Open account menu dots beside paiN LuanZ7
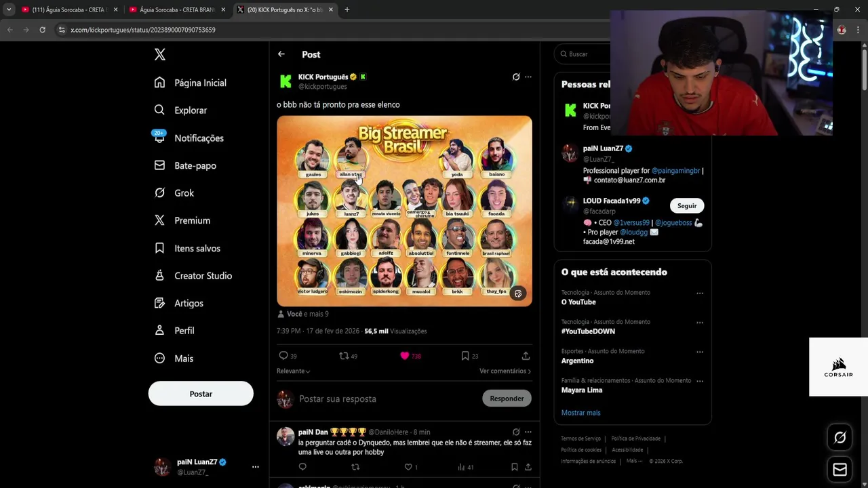 [x=256, y=467]
